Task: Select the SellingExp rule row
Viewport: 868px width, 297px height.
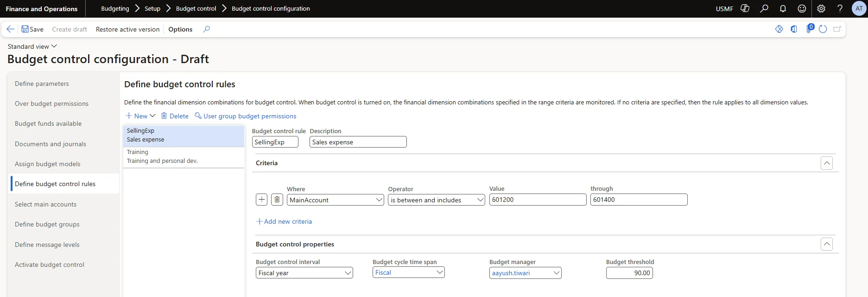Action: point(184,136)
